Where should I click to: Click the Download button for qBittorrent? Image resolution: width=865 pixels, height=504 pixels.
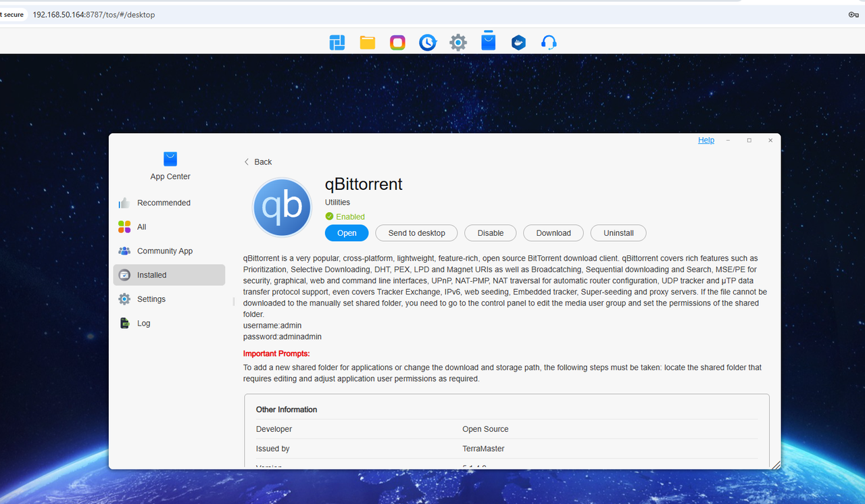tap(553, 233)
